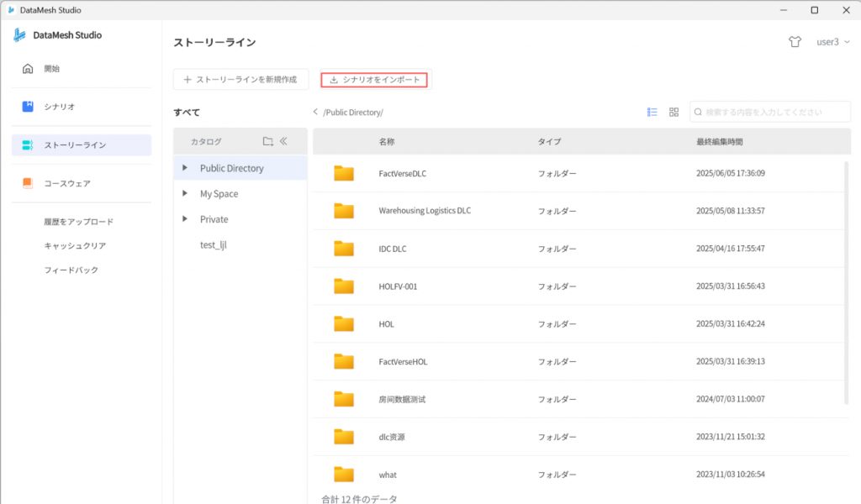The width and height of the screenshot is (861, 504).
Task: Open the シナリオ section in sidebar
Action: [60, 107]
